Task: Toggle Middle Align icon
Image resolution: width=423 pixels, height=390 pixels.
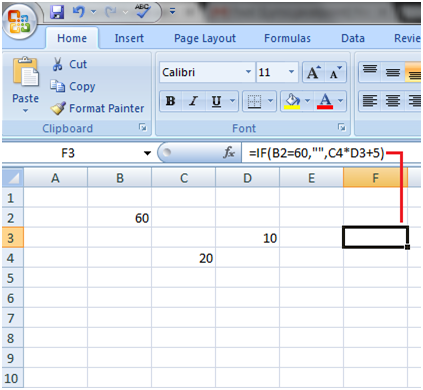Action: tap(393, 72)
